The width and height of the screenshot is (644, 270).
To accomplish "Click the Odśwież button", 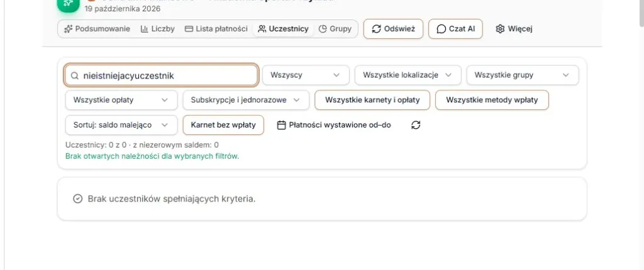I will click(393, 29).
